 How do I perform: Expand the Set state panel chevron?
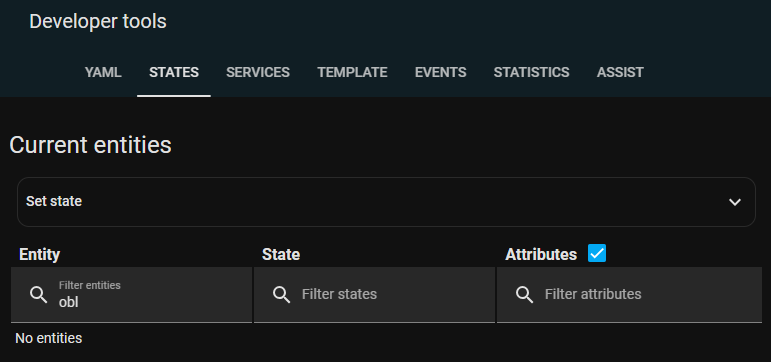[x=735, y=202]
